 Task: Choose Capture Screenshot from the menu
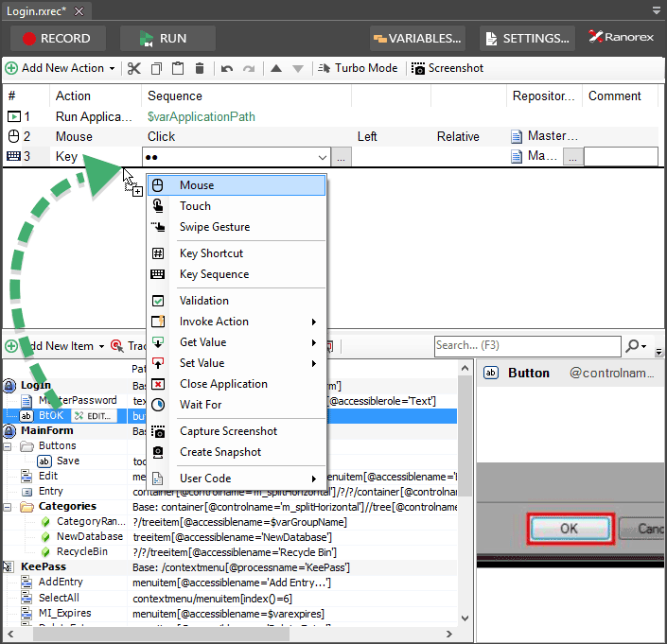coord(237,431)
